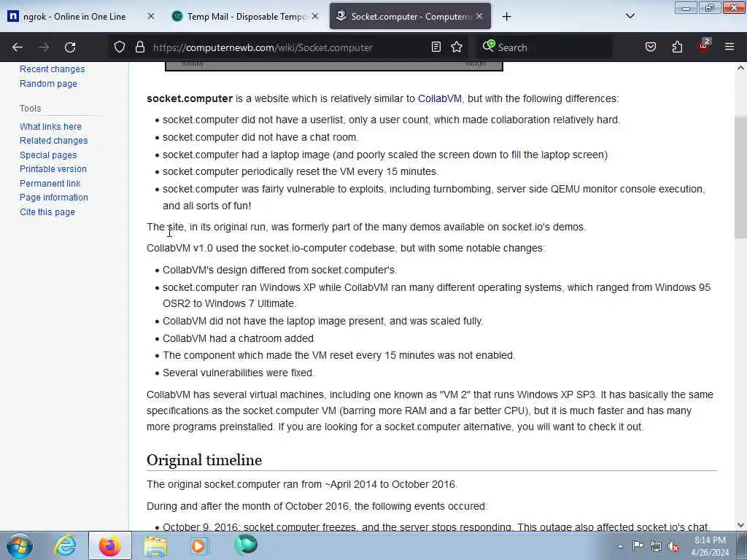
Task: View site security via the padlock icon
Action: 139,47
